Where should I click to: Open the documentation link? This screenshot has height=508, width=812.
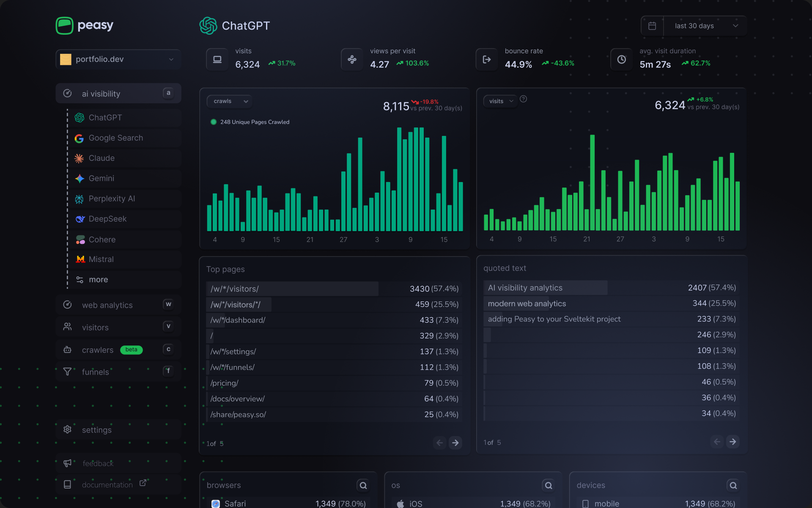pos(107,484)
